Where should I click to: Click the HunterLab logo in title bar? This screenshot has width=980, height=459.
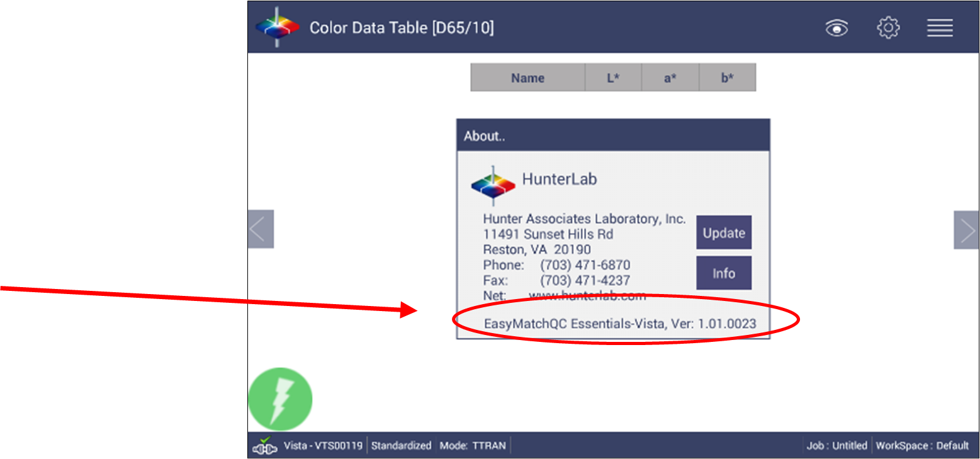click(278, 27)
